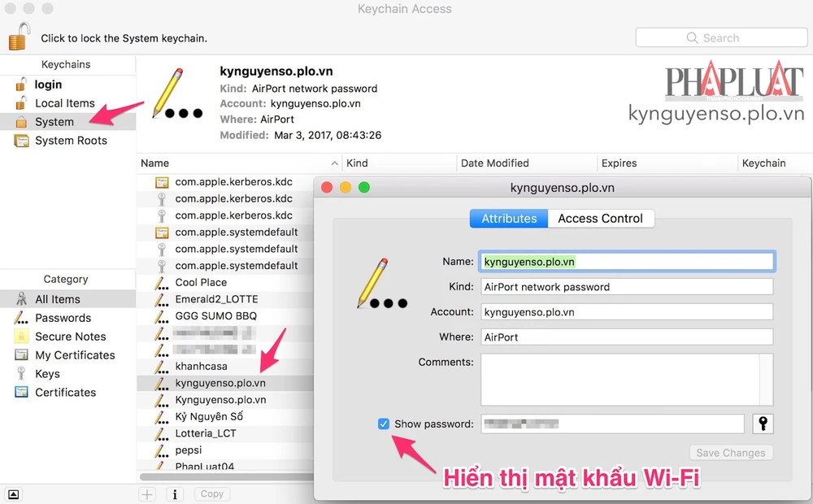The image size is (813, 504).
Task: Switch to the Access Control tab
Action: point(600,219)
